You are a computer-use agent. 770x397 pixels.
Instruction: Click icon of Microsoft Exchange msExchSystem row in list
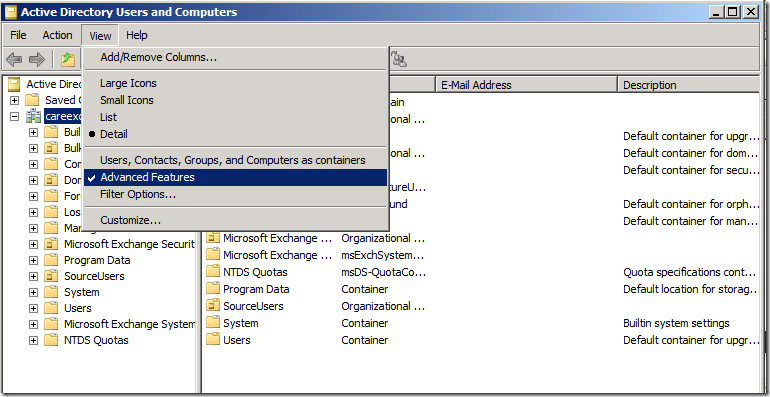(213, 255)
